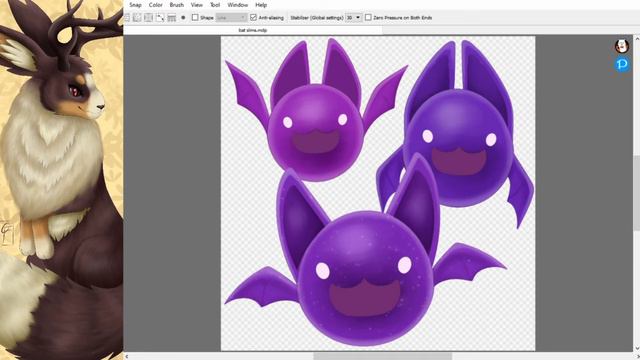This screenshot has height=360, width=640.
Task: Enable the Shape checkbox
Action: click(195, 18)
